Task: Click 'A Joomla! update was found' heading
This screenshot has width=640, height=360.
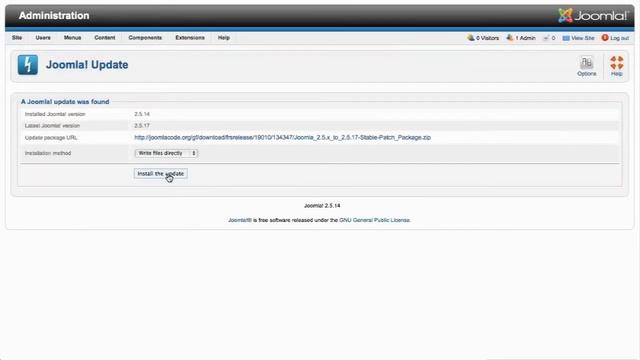Action: pos(65,102)
